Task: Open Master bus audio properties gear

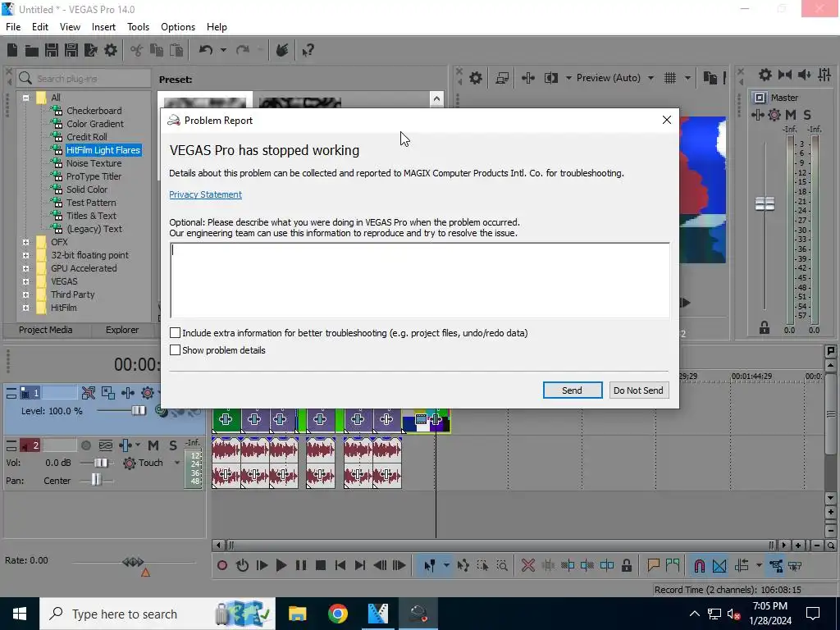Action: (765, 75)
